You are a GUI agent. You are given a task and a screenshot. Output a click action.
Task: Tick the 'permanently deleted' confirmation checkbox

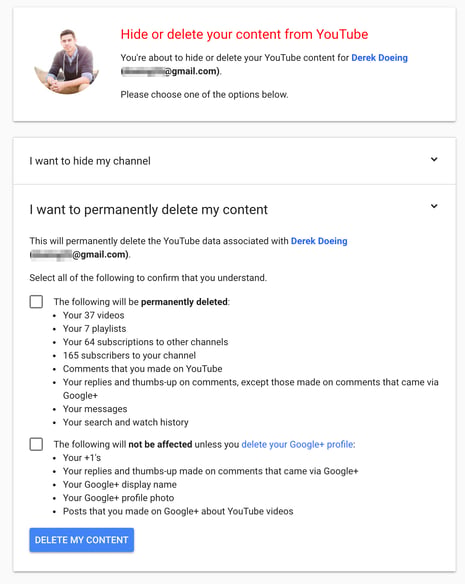point(36,302)
